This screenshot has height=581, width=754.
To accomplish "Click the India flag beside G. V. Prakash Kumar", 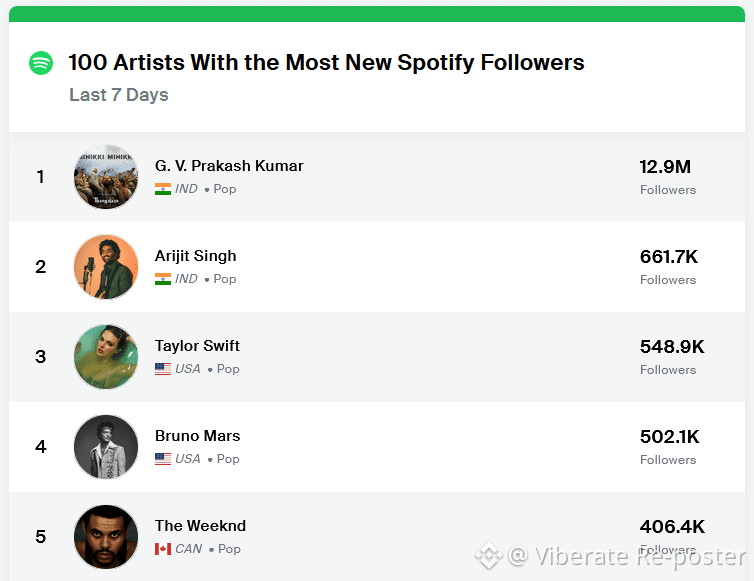I will [x=163, y=189].
